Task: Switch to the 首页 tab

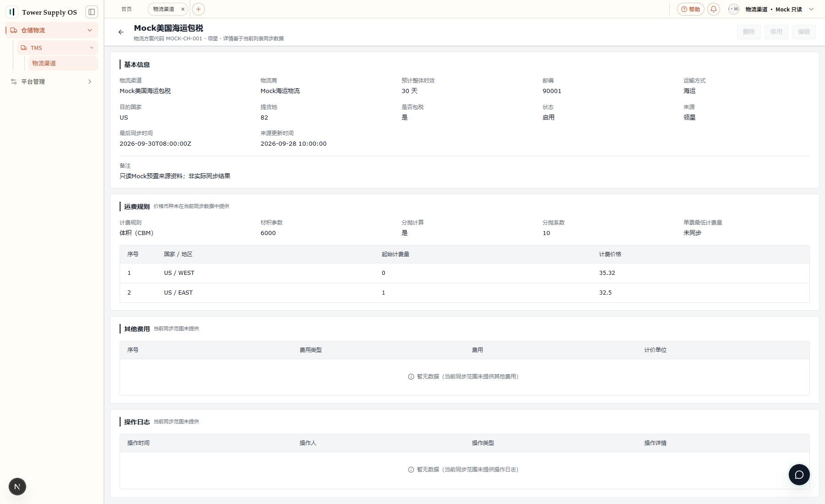Action: (x=126, y=9)
